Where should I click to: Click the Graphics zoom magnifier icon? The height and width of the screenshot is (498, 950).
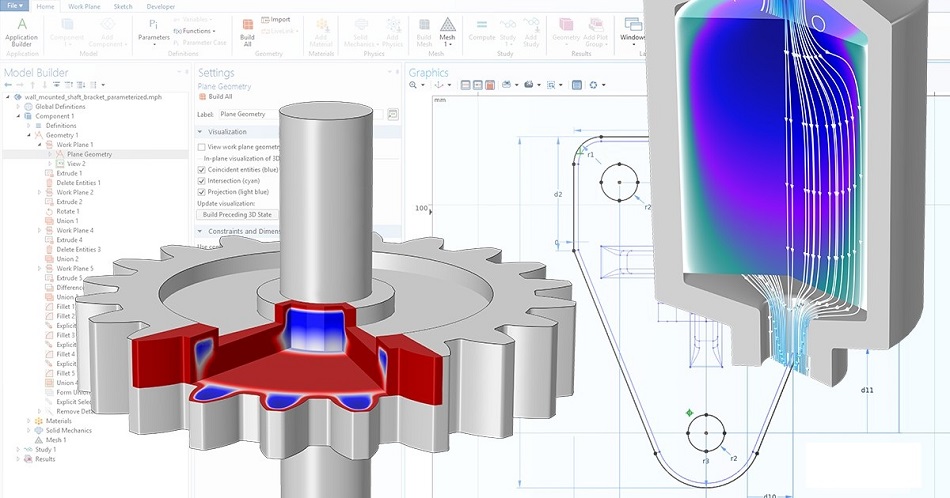[x=413, y=85]
